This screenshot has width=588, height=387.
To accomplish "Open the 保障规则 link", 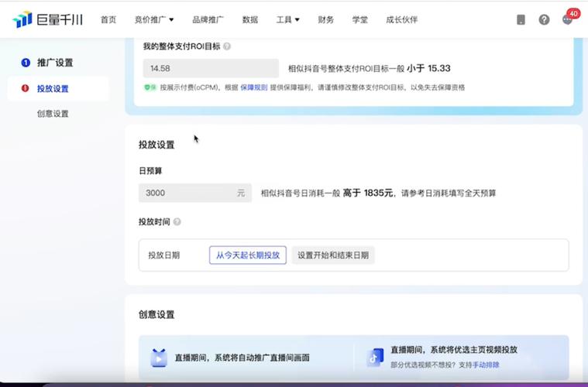I will coord(254,87).
